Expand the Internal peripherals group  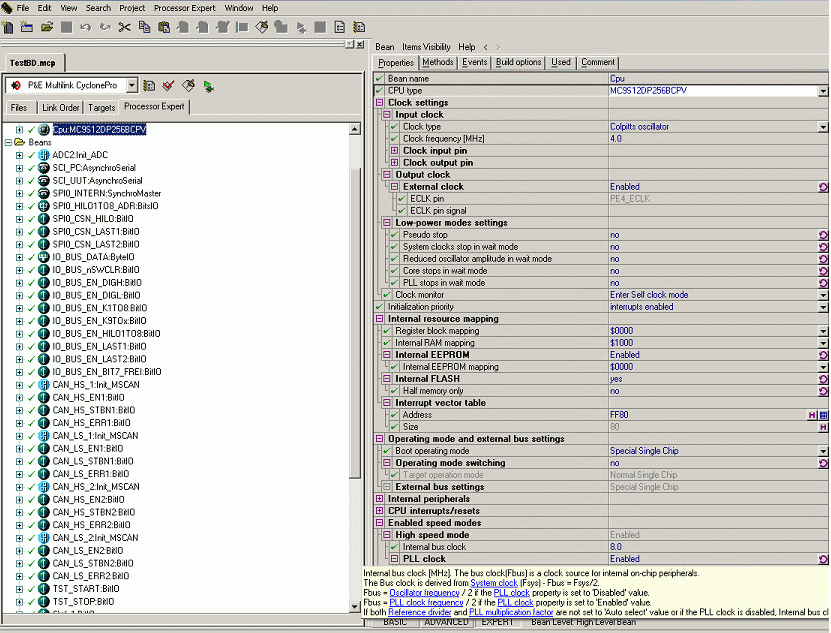[379, 499]
